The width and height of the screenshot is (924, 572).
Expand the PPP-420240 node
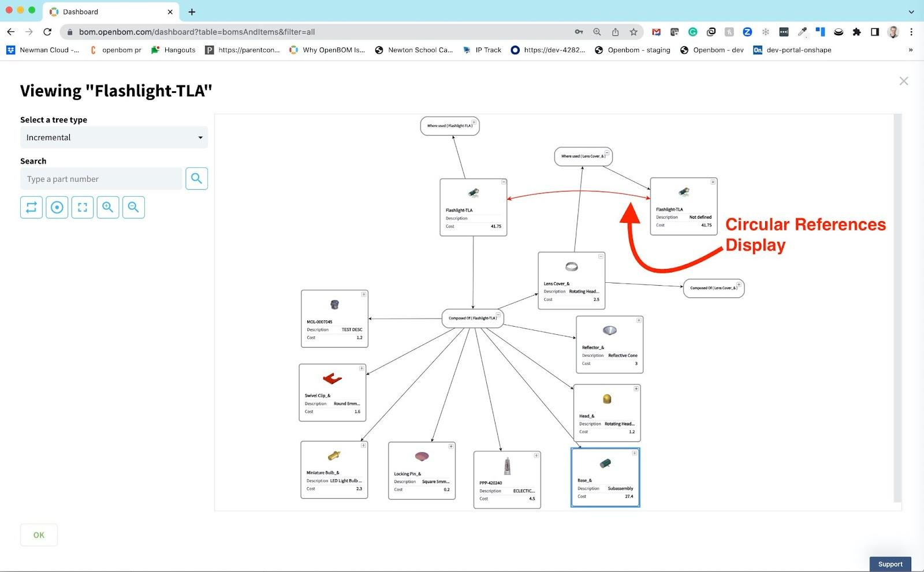pos(536,455)
